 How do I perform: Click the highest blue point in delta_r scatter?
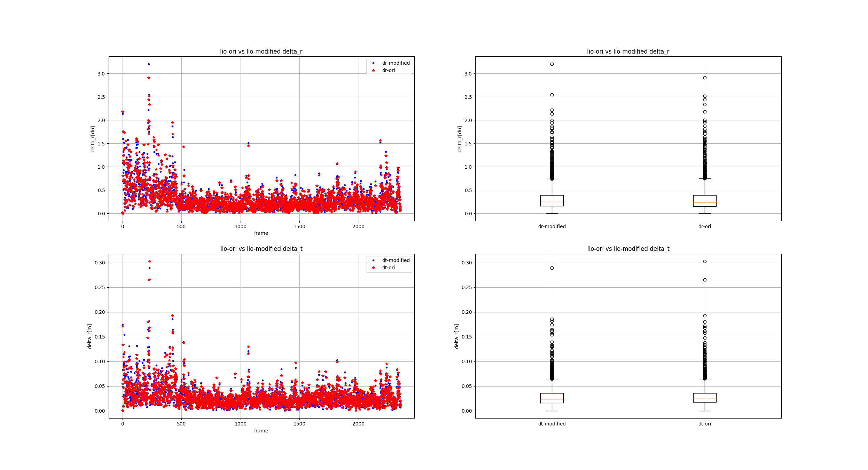point(149,64)
